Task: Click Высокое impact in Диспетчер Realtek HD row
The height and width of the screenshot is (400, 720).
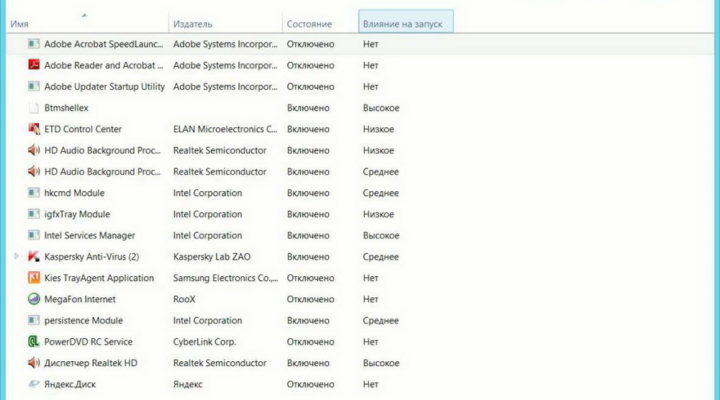Action: (381, 363)
